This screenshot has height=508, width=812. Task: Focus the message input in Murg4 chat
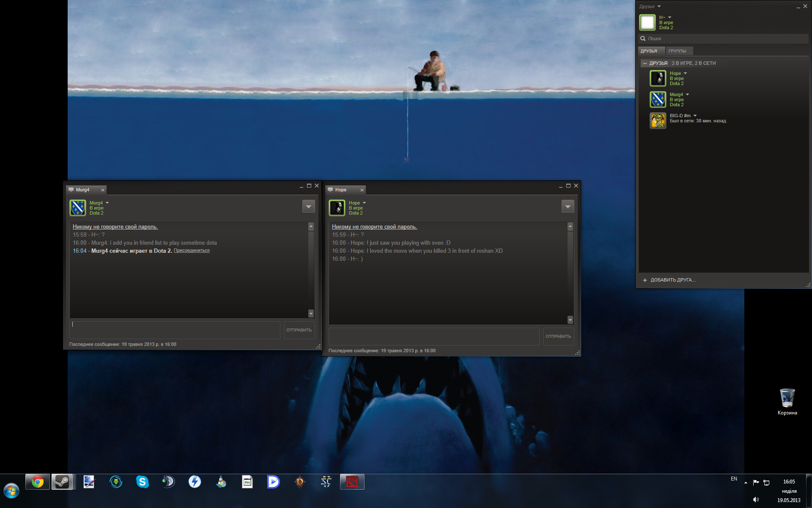coord(175,330)
